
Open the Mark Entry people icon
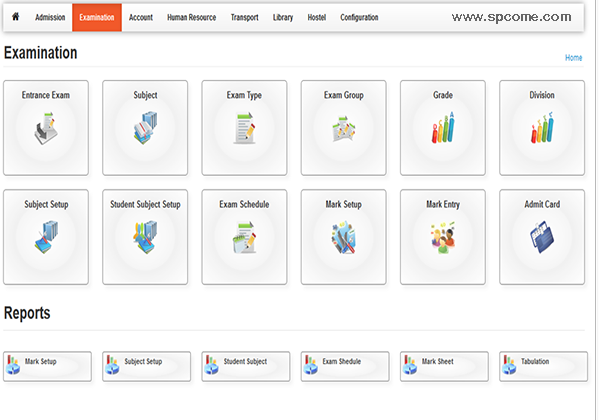tap(443, 238)
